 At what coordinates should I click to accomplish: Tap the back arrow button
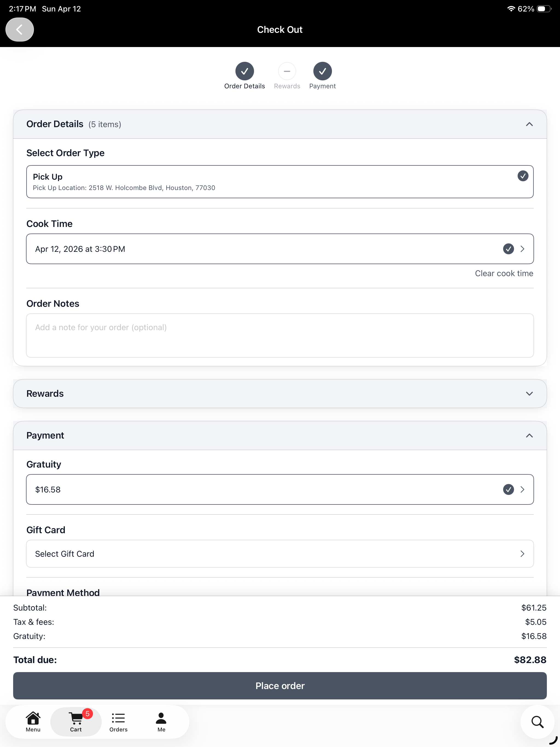point(20,29)
